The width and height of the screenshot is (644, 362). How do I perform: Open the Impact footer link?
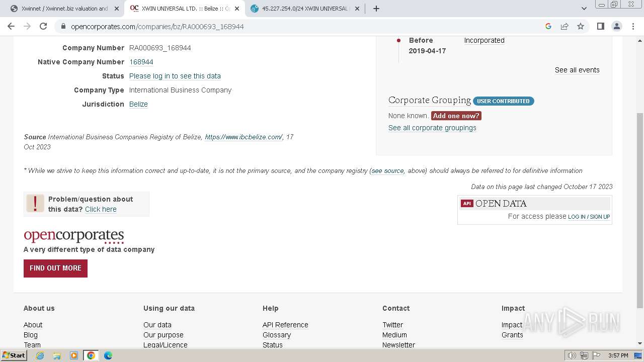click(512, 325)
